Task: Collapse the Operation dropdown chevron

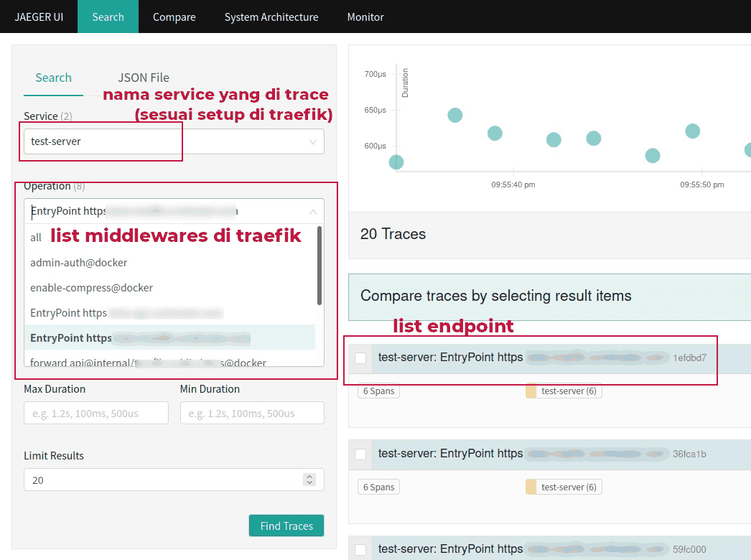Action: click(312, 212)
